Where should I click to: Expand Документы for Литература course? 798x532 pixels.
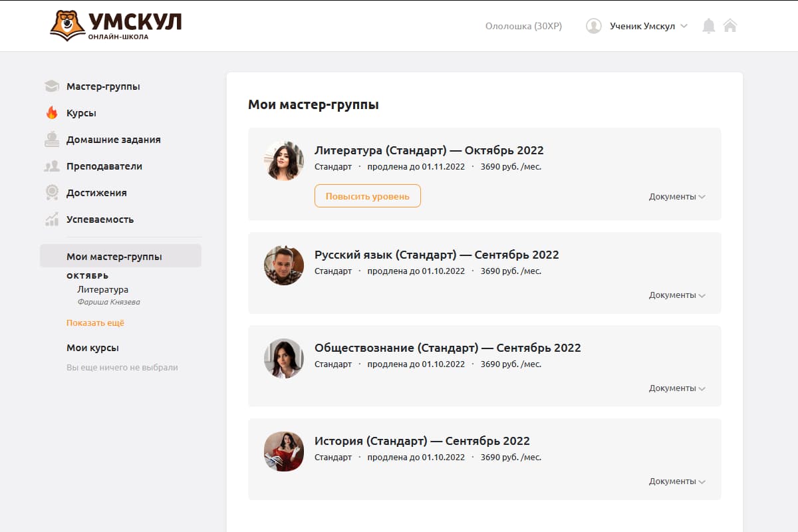click(x=677, y=196)
